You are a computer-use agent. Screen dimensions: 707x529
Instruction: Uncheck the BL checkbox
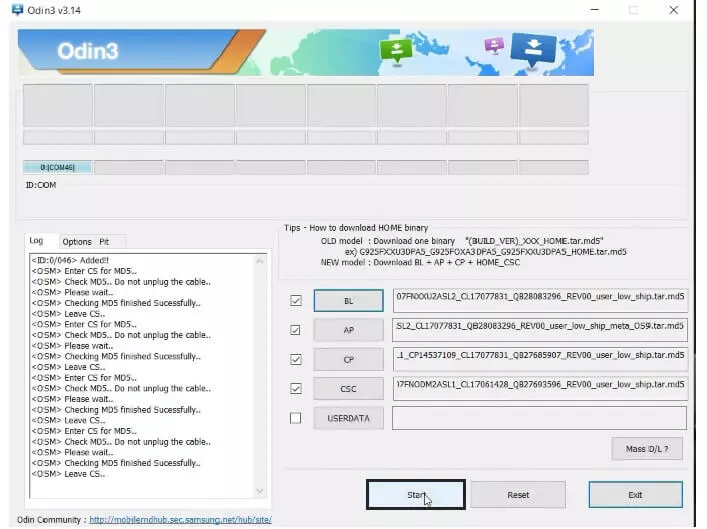296,301
